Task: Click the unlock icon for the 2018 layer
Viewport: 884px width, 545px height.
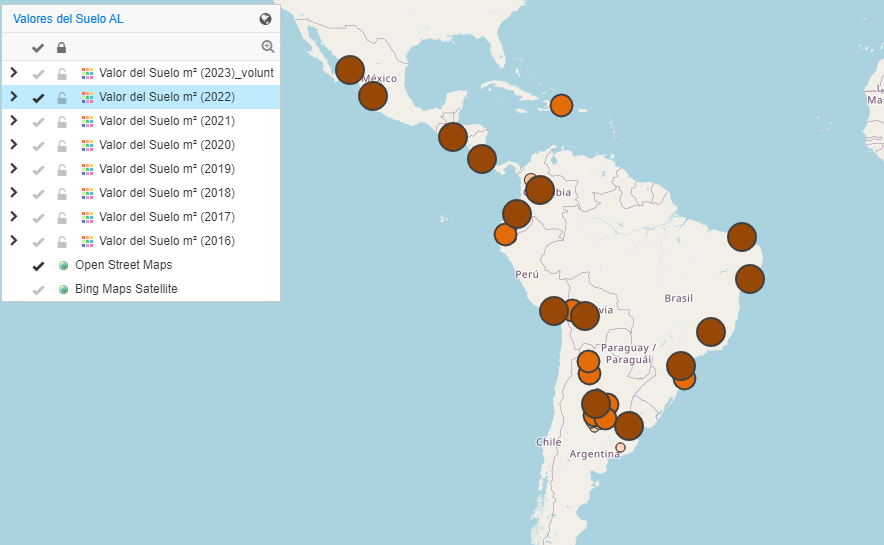Action: [x=62, y=193]
